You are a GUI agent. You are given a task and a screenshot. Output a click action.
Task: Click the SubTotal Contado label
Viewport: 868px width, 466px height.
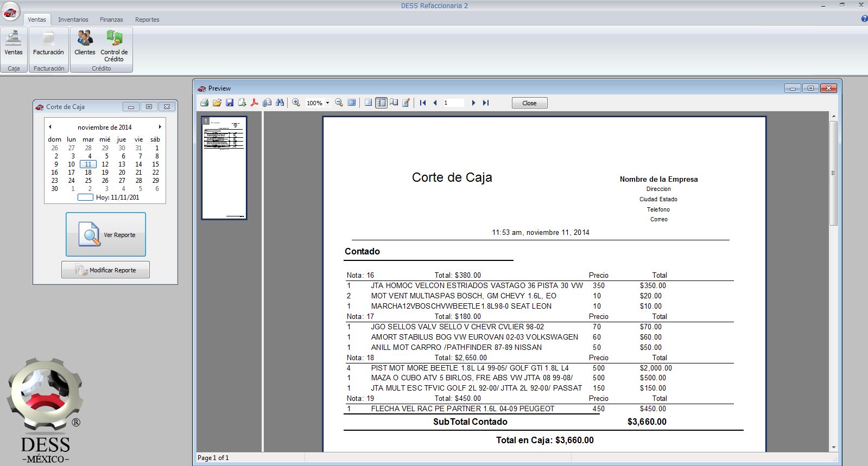click(470, 422)
